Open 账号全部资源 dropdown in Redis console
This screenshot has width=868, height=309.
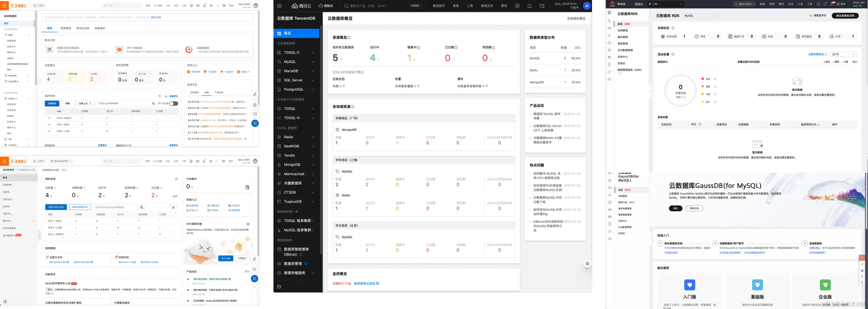click(61, 161)
